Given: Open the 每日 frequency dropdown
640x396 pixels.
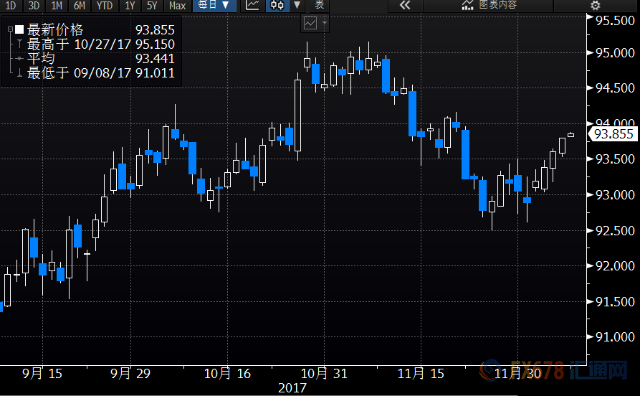Looking at the screenshot, I should pyautogui.click(x=215, y=5).
